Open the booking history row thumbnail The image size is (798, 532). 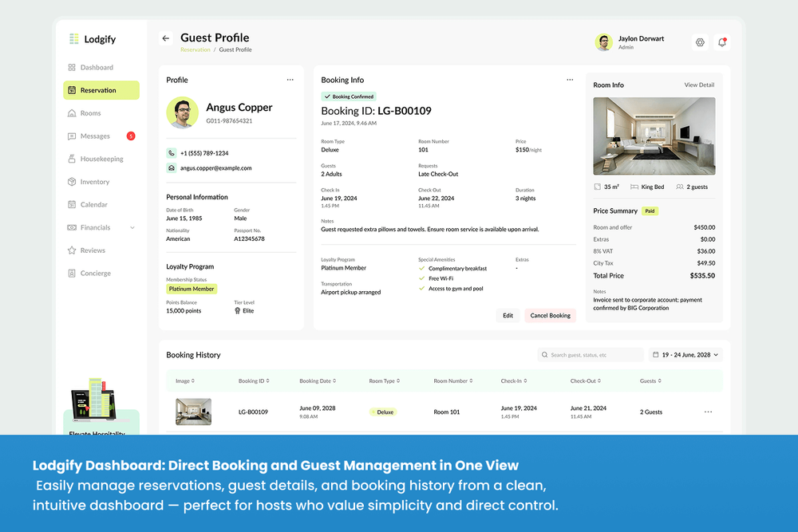(x=193, y=412)
